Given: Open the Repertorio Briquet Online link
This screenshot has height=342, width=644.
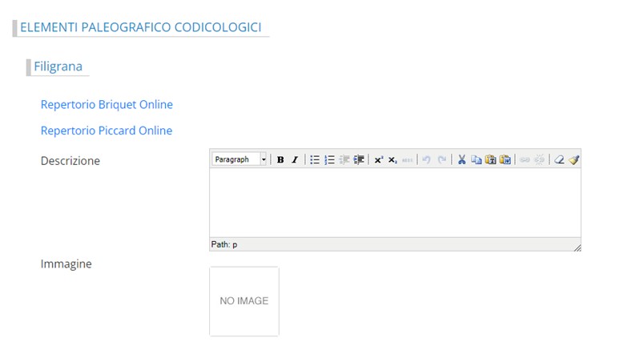Looking at the screenshot, I should 107,105.
